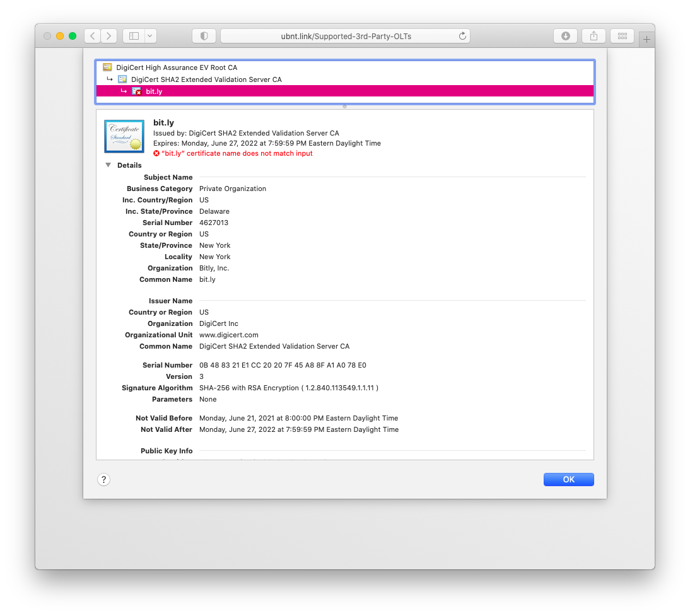Viewport: 690px width, 616px height.
Task: Show the tab overview grid
Action: 622,36
